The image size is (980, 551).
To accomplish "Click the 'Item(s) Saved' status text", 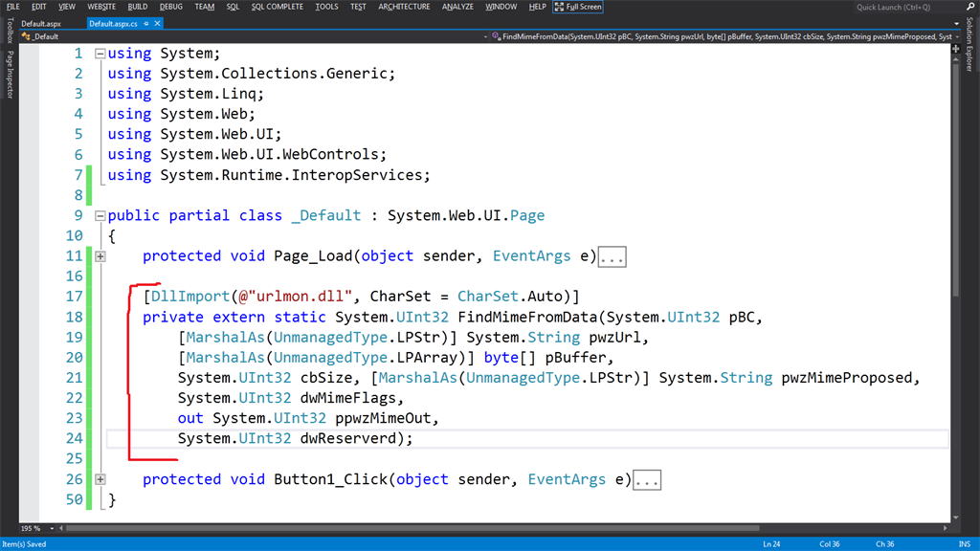I will point(24,544).
